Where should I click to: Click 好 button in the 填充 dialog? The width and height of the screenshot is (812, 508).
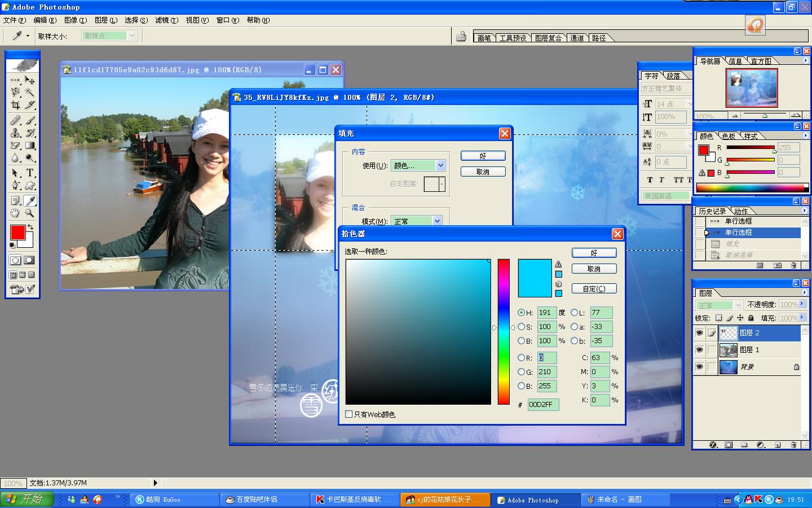(x=483, y=156)
